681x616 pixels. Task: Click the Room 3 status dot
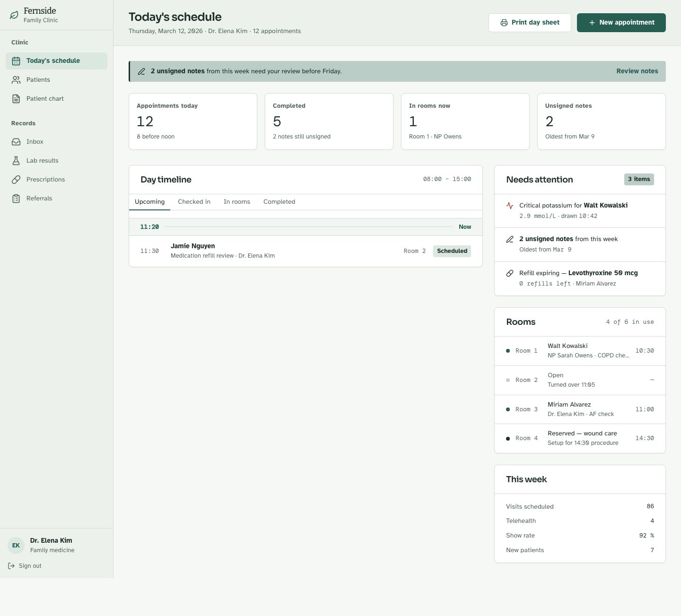tap(508, 409)
